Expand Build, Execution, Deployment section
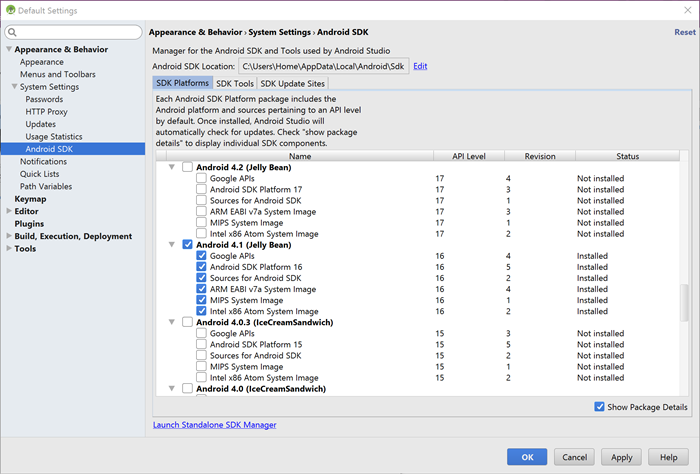 point(9,236)
